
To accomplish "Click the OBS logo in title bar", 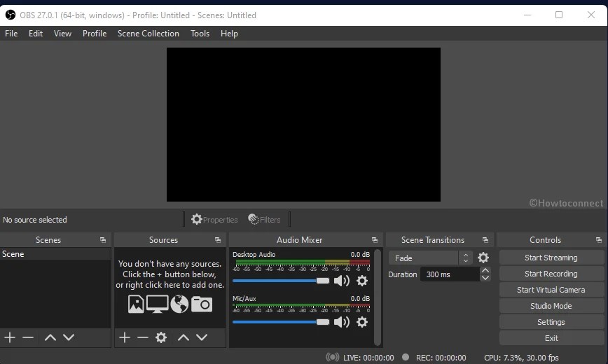I will (x=11, y=15).
